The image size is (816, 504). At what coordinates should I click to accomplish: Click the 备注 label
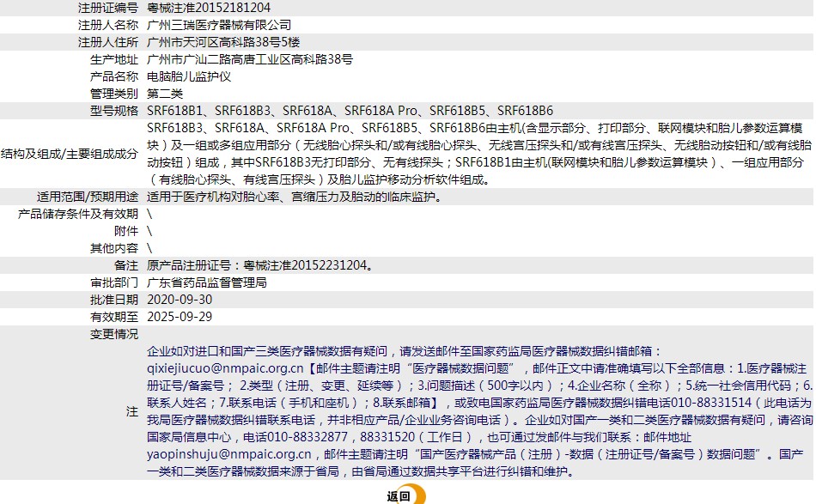click(x=126, y=265)
